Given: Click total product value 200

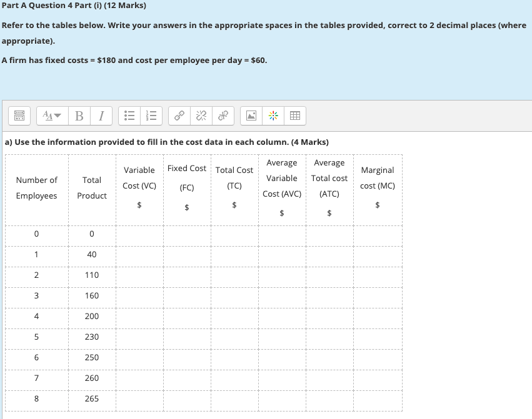Looking at the screenshot, I should pyautogui.click(x=92, y=317).
